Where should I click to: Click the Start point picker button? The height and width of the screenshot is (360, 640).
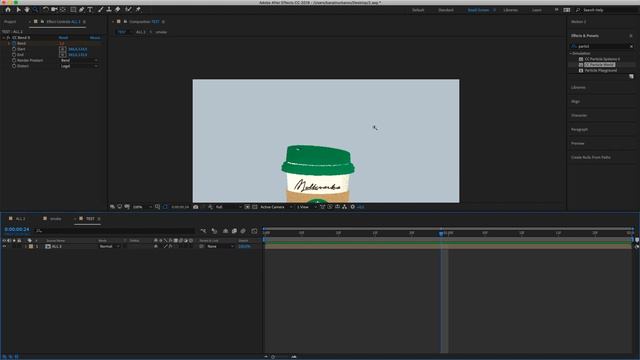[x=62, y=49]
